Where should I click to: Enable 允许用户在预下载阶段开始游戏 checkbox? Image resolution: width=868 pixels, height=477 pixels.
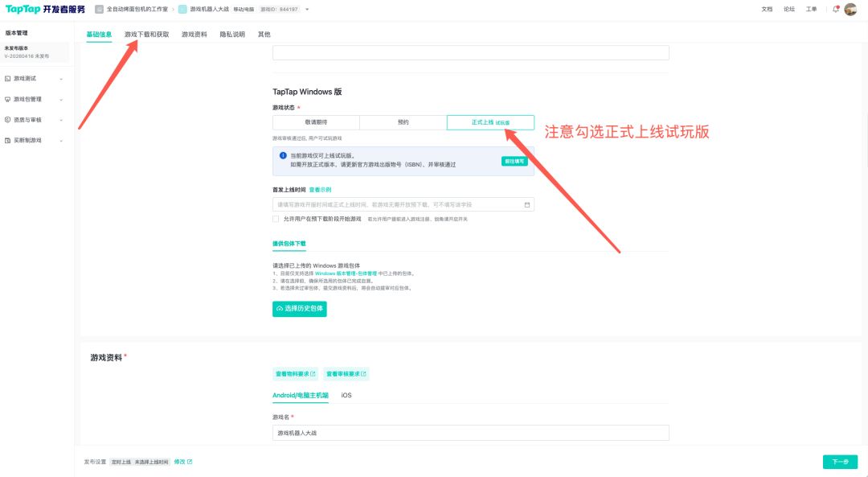click(276, 219)
